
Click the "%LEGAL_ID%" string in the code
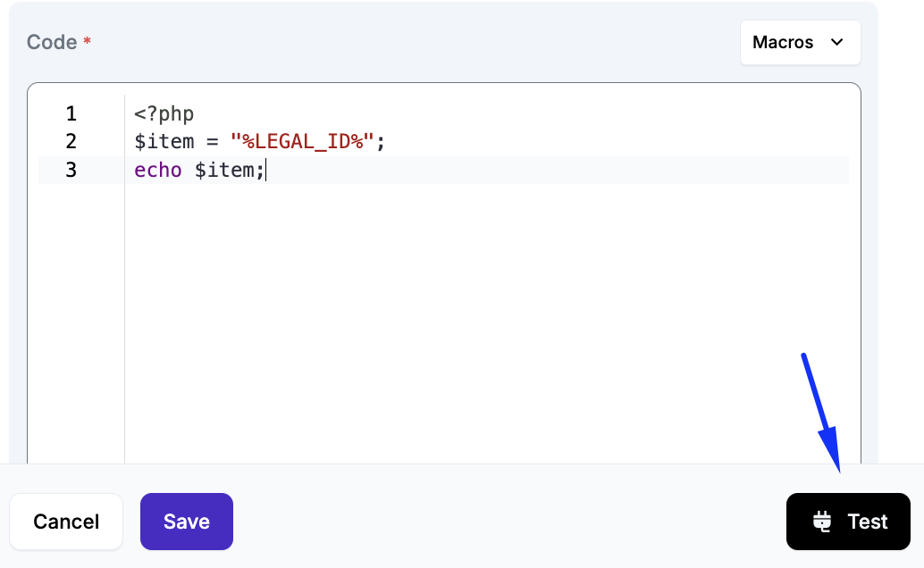pyautogui.click(x=302, y=142)
